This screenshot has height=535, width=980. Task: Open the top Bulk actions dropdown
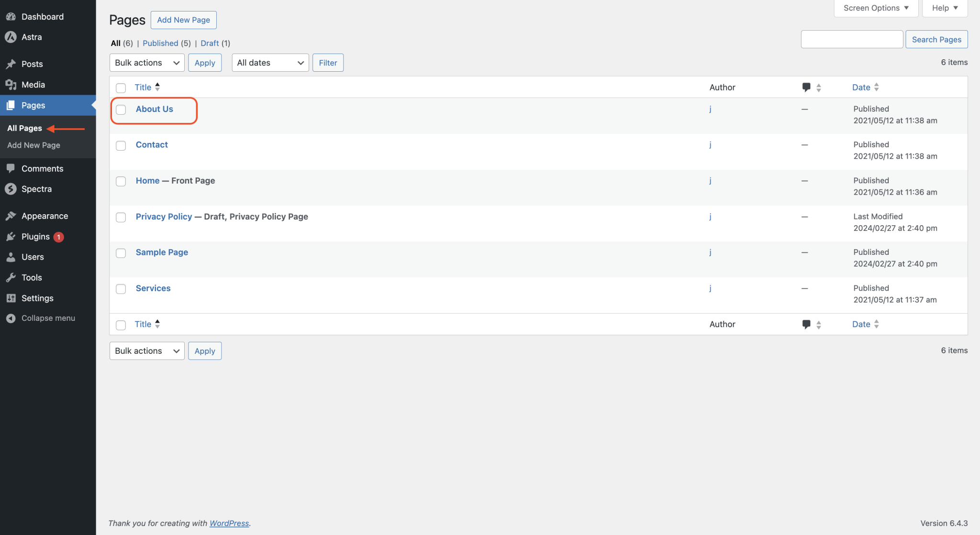pyautogui.click(x=146, y=63)
